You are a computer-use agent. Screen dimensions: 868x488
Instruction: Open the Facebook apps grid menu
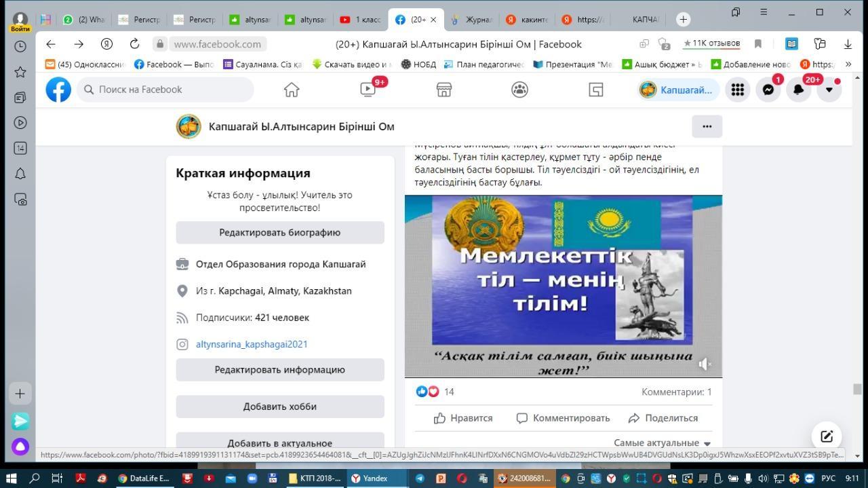pyautogui.click(x=737, y=90)
